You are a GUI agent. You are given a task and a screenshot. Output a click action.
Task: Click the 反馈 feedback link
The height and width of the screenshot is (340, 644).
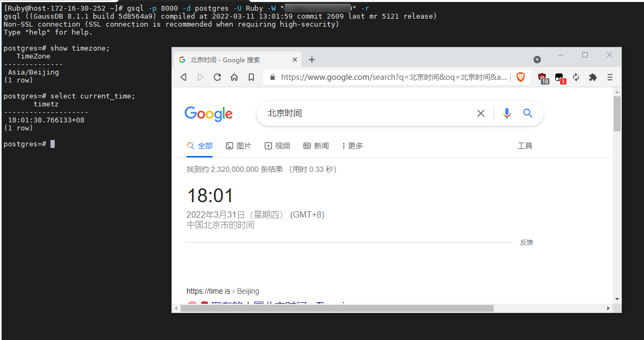tap(527, 243)
